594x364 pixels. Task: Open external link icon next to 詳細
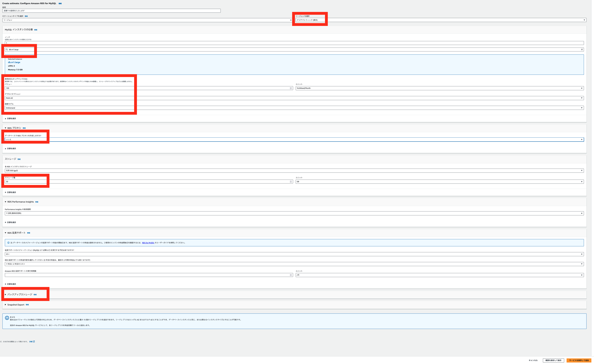pyautogui.click(x=34, y=341)
